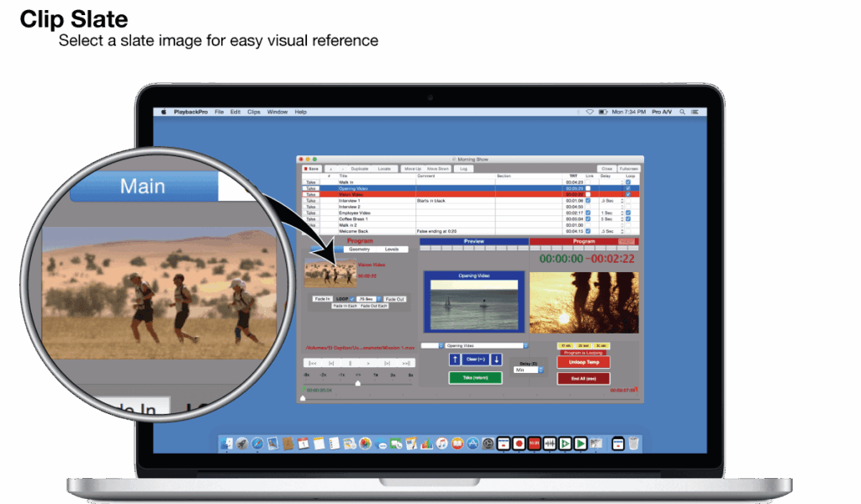The width and height of the screenshot is (861, 504).
Task: Toggle Loop checkbox for Walk In
Action: click(628, 182)
